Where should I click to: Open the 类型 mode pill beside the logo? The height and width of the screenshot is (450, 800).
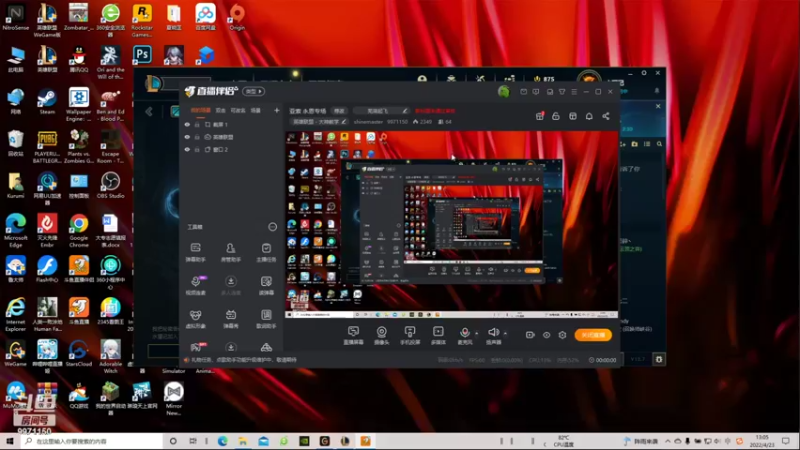pyautogui.click(x=254, y=91)
